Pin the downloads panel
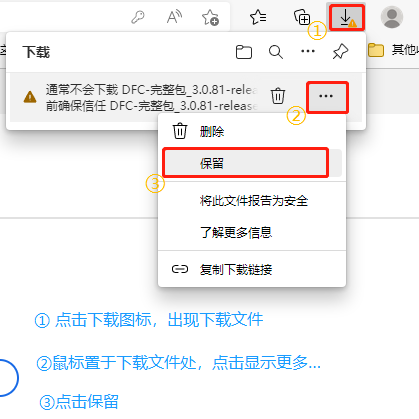 pos(340,52)
